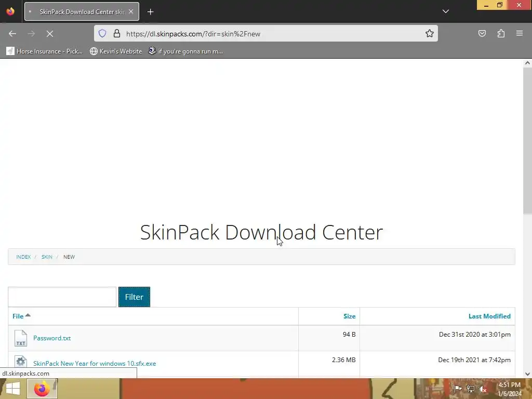Image resolution: width=532 pixels, height=399 pixels.
Task: Click the vertical scrollbar thumb
Action: (x=527, y=140)
